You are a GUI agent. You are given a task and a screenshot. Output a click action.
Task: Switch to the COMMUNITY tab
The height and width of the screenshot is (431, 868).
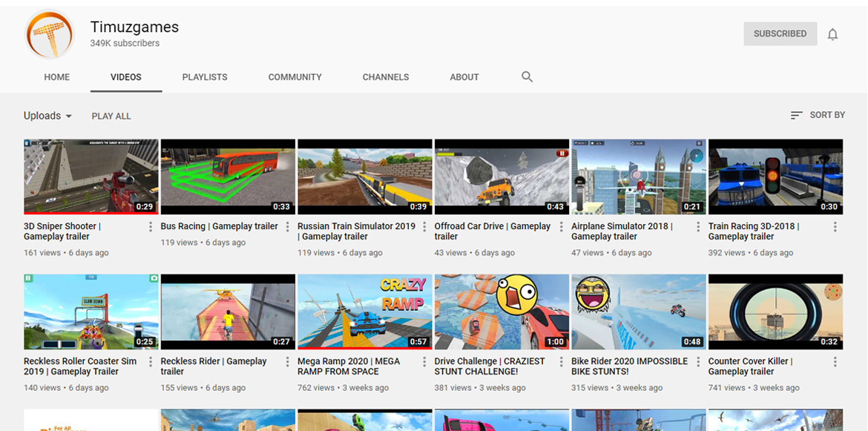(x=295, y=77)
